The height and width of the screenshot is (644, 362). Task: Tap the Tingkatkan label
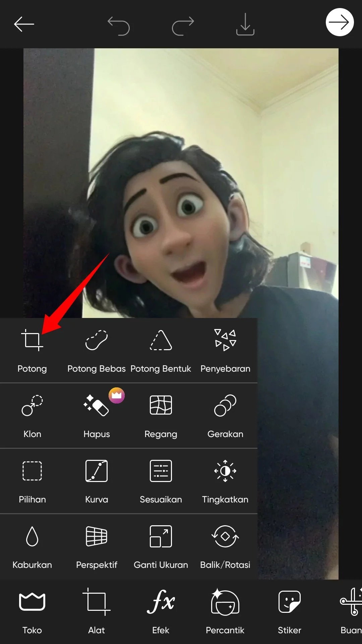pyautogui.click(x=225, y=499)
